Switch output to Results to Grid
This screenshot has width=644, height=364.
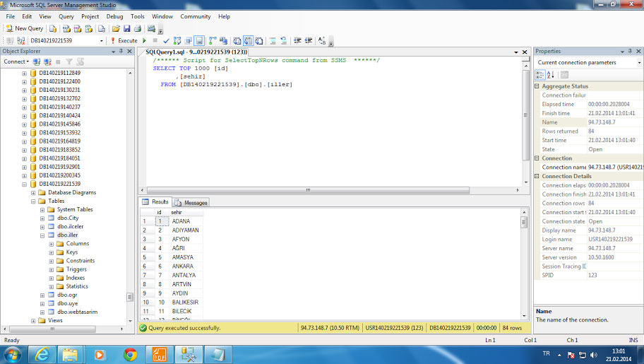248,41
